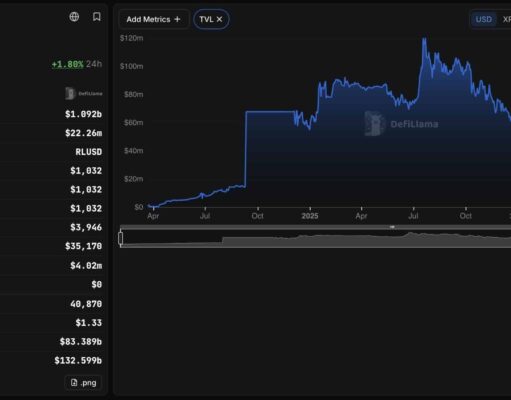Click the $100m y-axis label
511x400 pixels.
click(132, 66)
